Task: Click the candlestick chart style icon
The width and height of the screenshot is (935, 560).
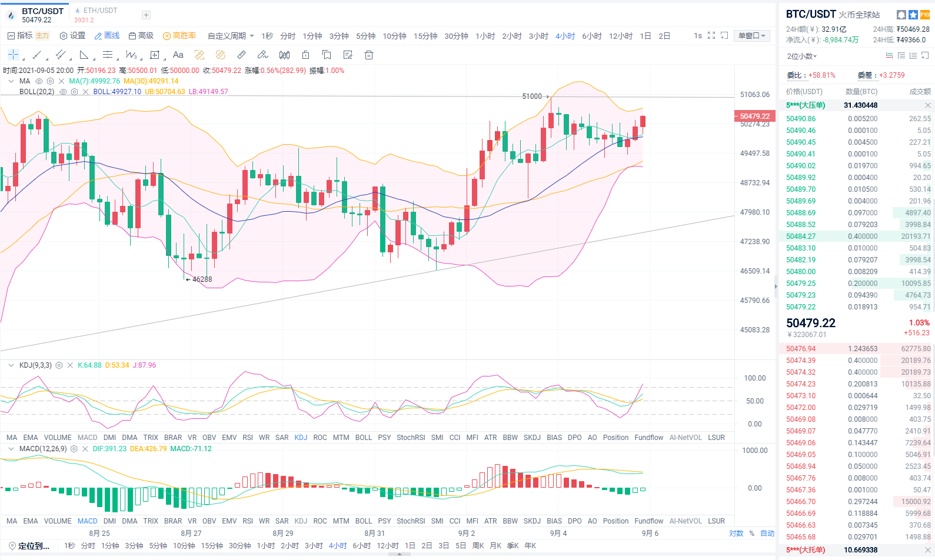Action: (284, 55)
